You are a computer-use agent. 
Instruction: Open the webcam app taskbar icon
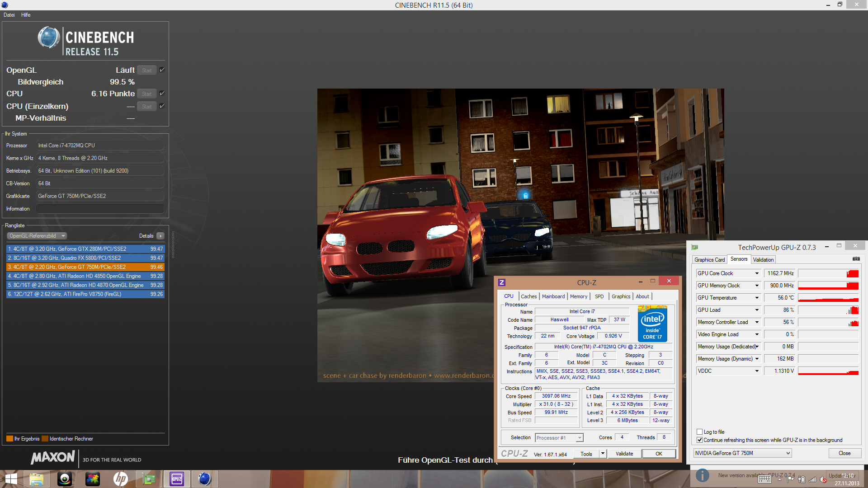click(65, 479)
